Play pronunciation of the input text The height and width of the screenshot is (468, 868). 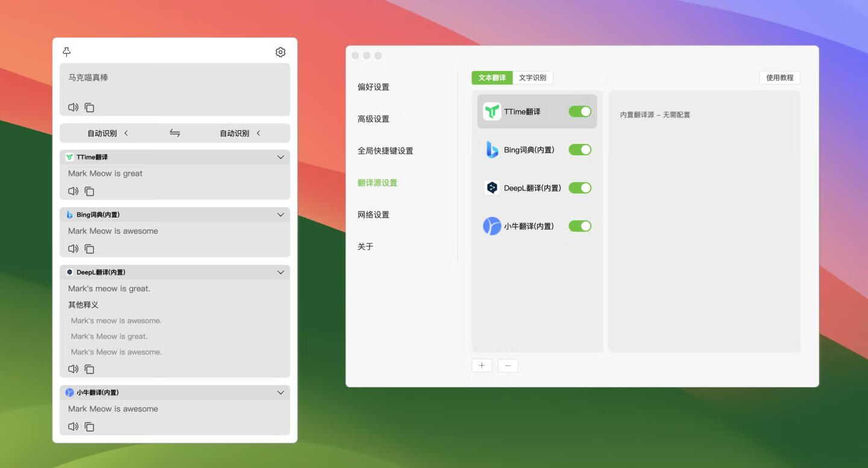(x=73, y=107)
